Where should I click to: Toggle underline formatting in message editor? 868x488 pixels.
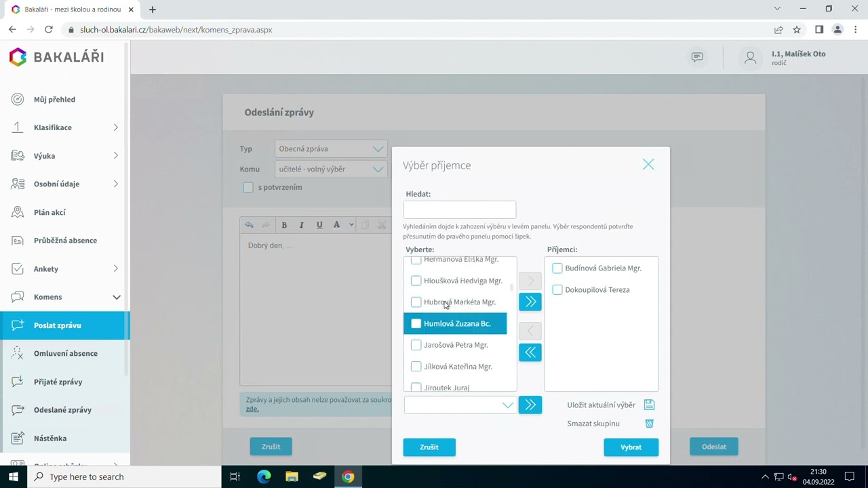[319, 225]
